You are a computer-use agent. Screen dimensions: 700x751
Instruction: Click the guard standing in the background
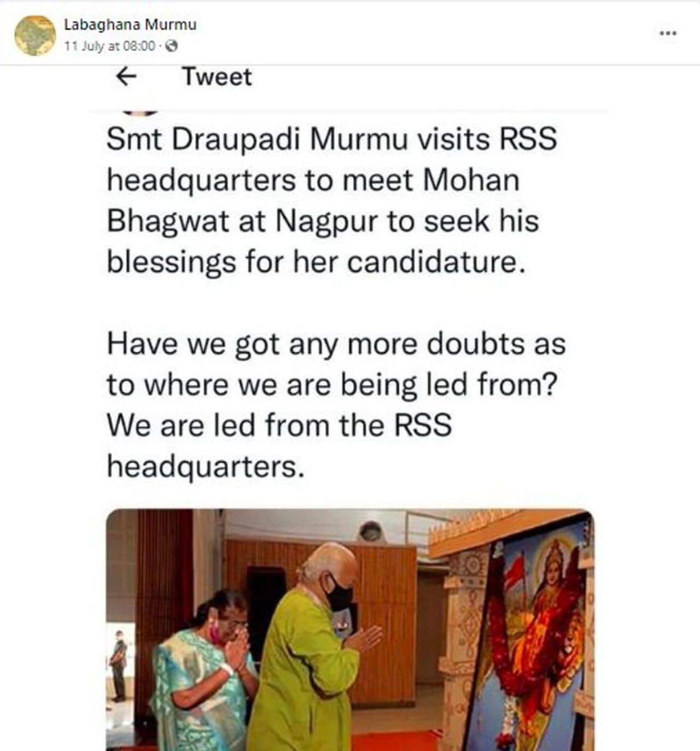pos(119,665)
